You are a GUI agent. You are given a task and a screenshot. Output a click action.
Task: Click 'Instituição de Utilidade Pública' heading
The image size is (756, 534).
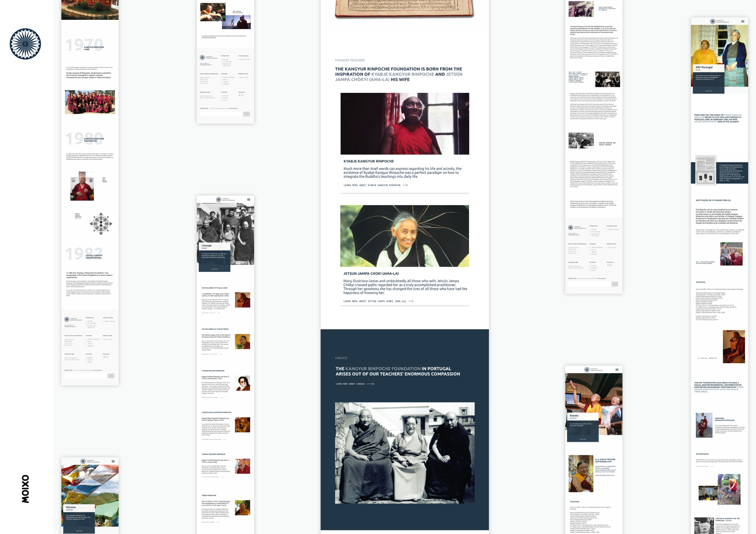tap(713, 200)
